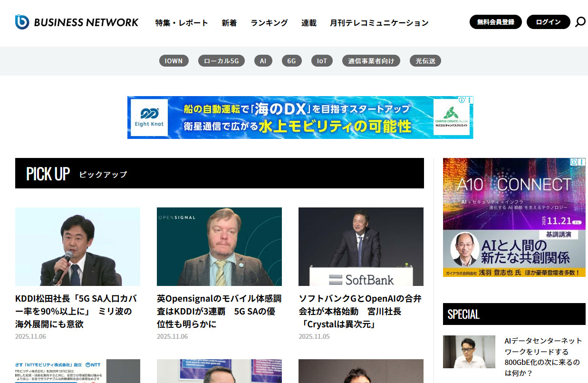
Task: Click the ⓘ ad info icon on Eight Knot banner
Action: click(462, 100)
